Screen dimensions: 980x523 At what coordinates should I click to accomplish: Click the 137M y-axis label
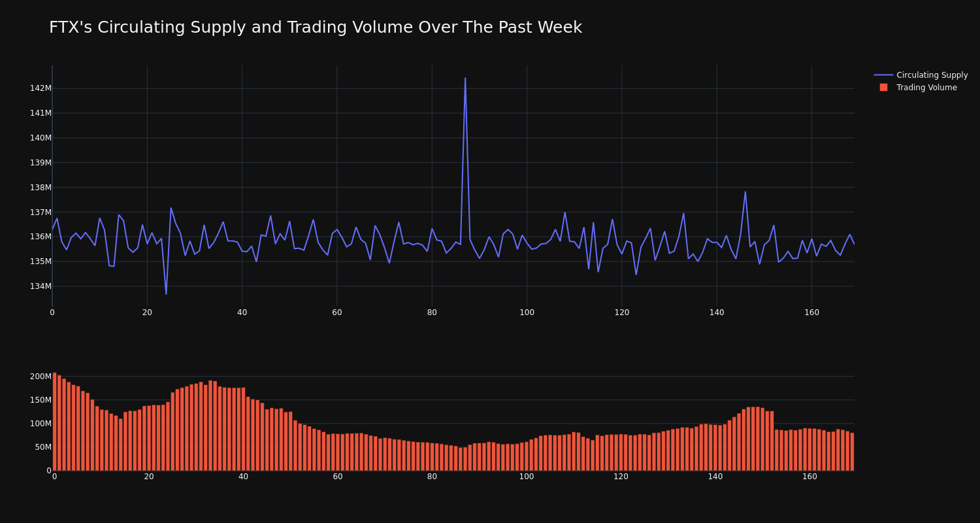[41, 212]
